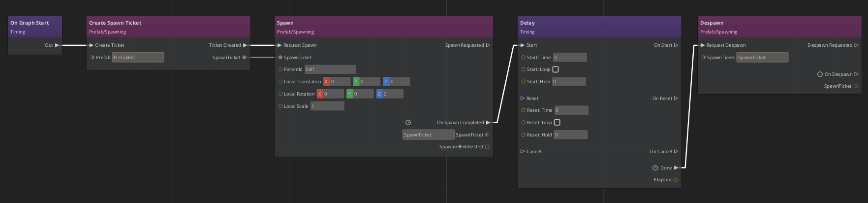Screen dimensions: 868x203
Task: Click the Local Translation X field
Action: coord(340,82)
